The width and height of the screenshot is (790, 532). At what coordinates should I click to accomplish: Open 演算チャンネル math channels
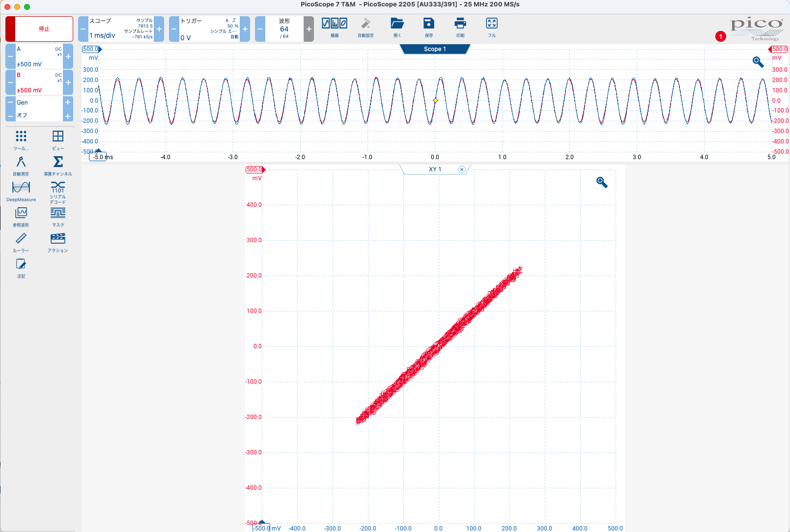tap(58, 165)
